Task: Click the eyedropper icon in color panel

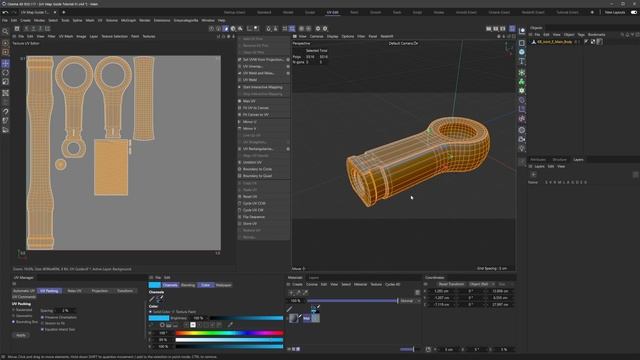Action: pyautogui.click(x=231, y=325)
